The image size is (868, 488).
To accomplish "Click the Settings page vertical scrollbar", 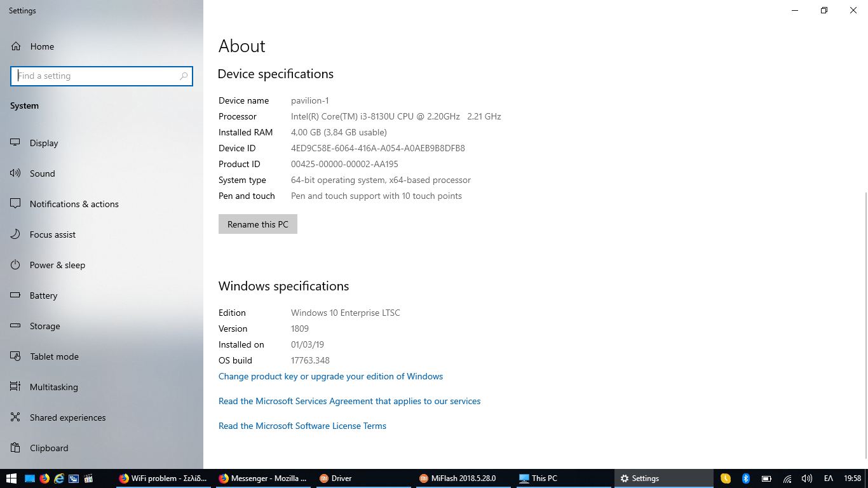I will [x=865, y=324].
